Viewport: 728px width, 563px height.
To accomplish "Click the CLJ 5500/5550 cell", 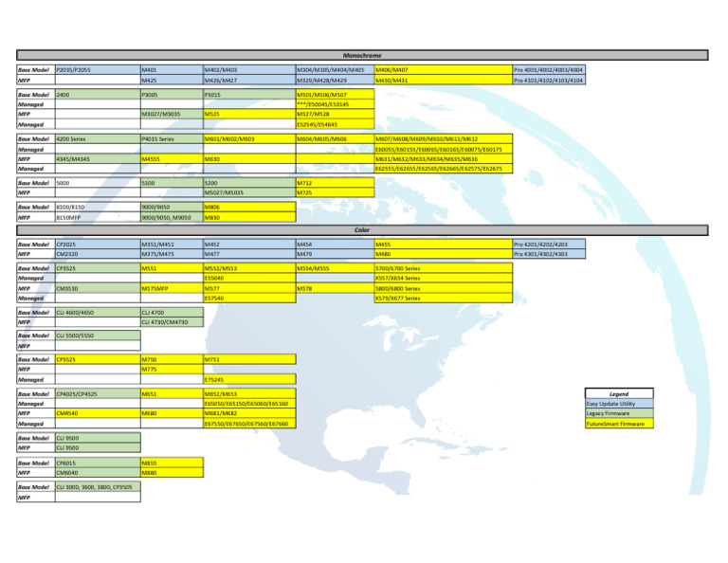I will [x=98, y=336].
